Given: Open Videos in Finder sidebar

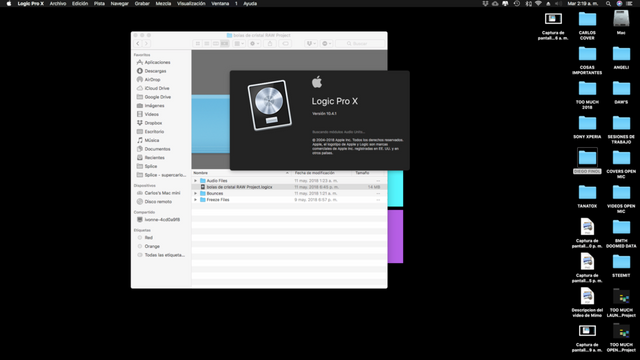Looking at the screenshot, I should pyautogui.click(x=151, y=114).
